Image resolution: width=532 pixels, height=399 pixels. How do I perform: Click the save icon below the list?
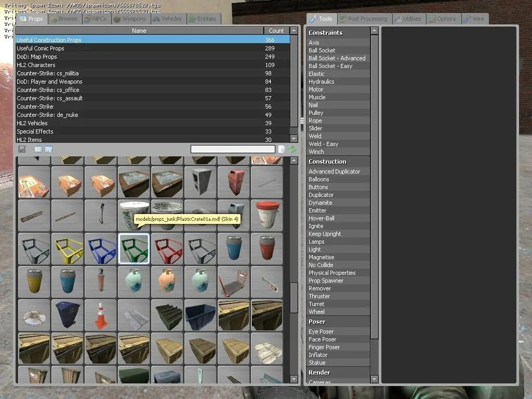click(x=22, y=149)
